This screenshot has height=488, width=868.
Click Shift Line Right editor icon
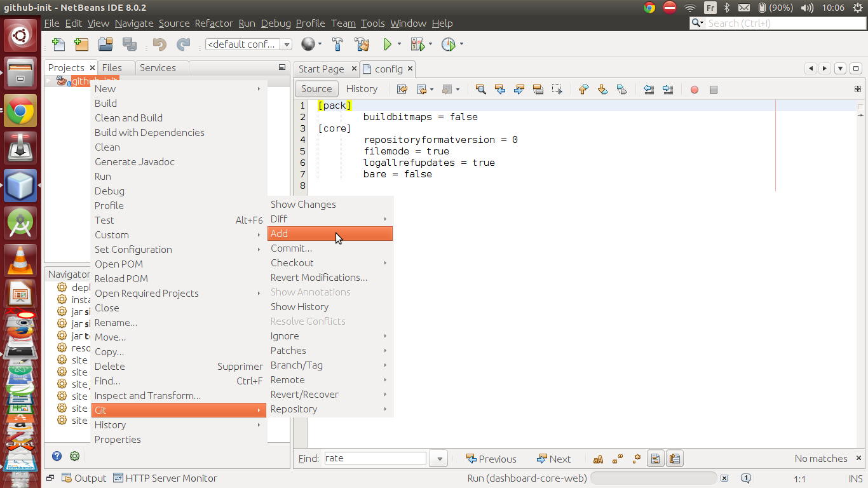(668, 90)
